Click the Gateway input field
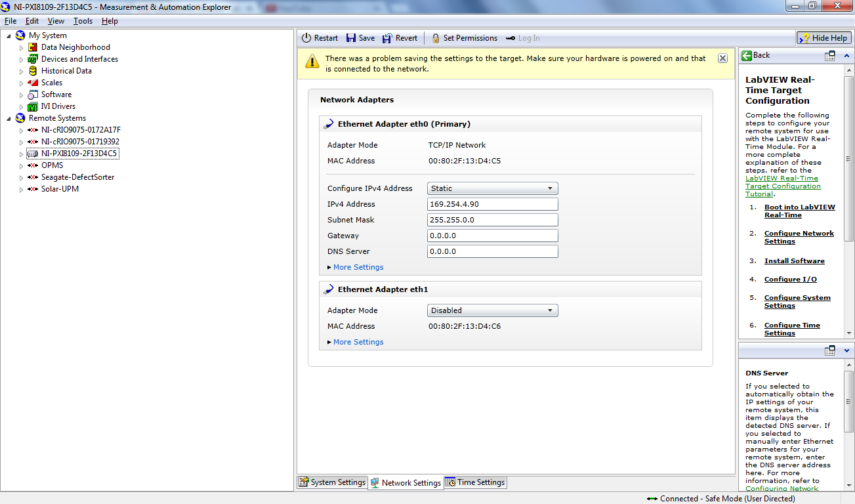 click(493, 236)
